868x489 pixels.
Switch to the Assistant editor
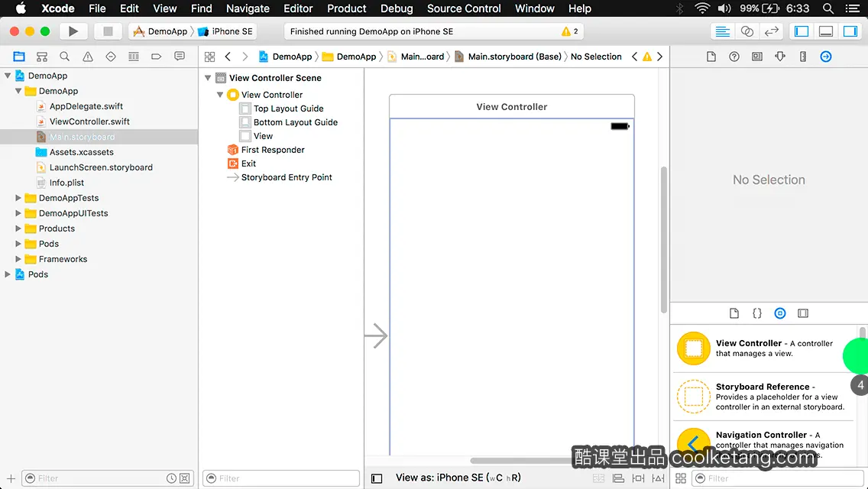(x=747, y=31)
